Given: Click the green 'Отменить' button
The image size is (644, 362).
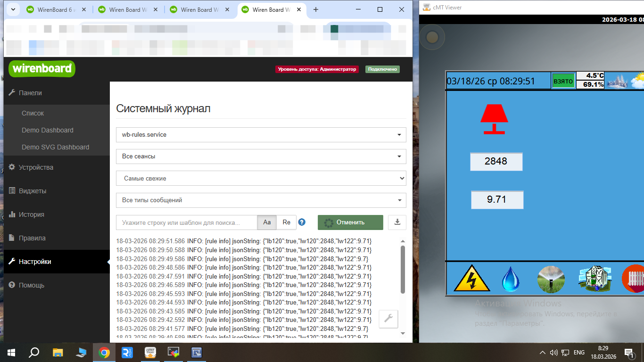Looking at the screenshot, I should (350, 222).
